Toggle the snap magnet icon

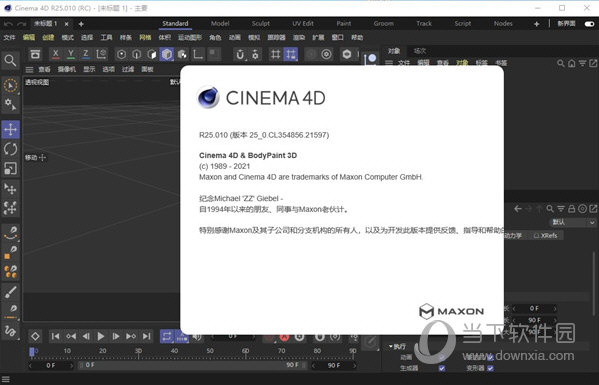[x=240, y=55]
